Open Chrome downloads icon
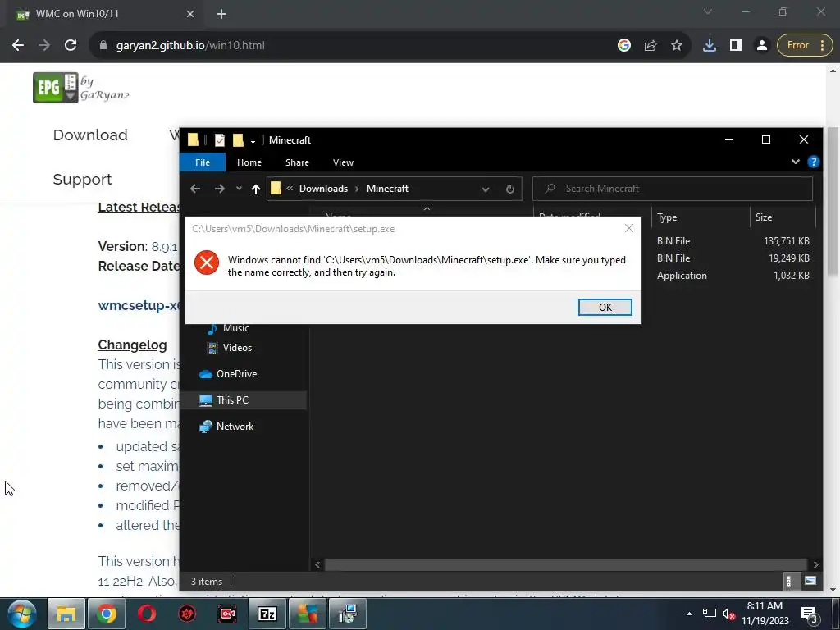The image size is (840, 630). (710, 46)
